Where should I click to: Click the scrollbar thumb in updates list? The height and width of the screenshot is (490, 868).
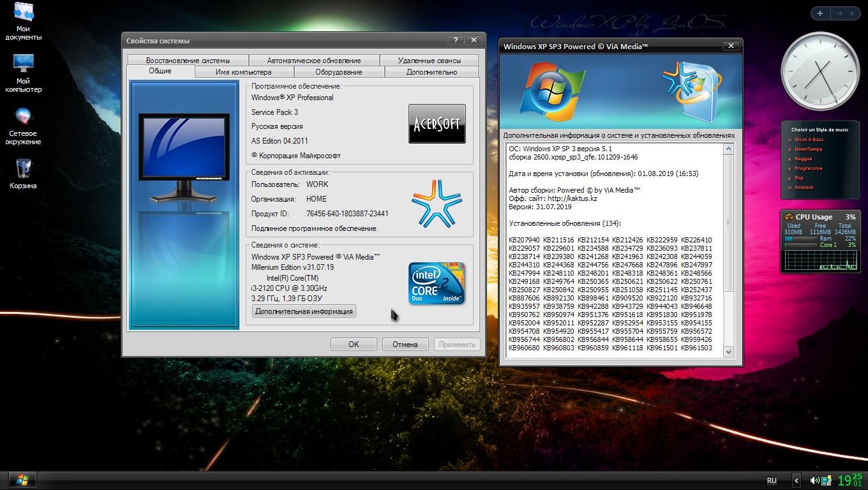tap(728, 223)
